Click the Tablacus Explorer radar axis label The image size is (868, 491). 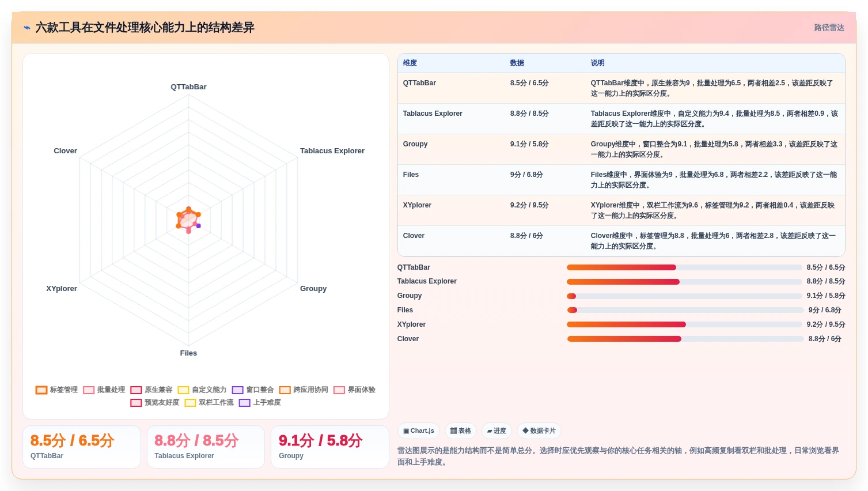pos(332,151)
